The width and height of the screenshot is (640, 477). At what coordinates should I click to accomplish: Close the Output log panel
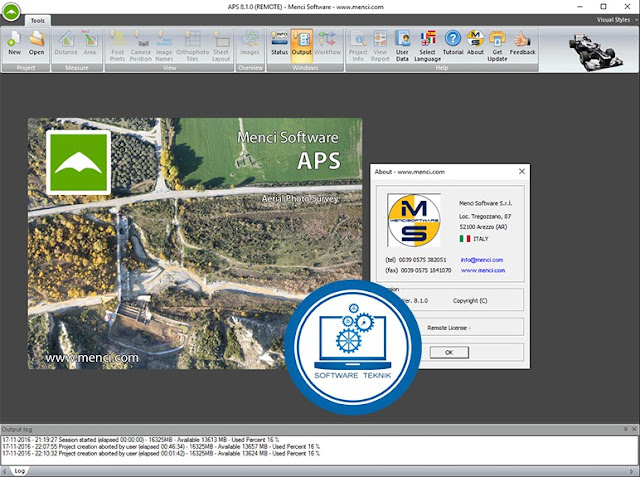pos(634,429)
